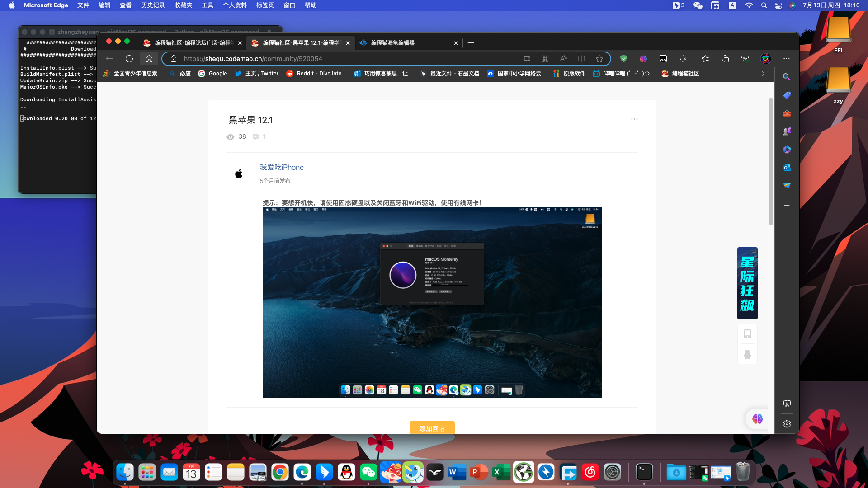Open the EFI drive on desktop

[838, 35]
